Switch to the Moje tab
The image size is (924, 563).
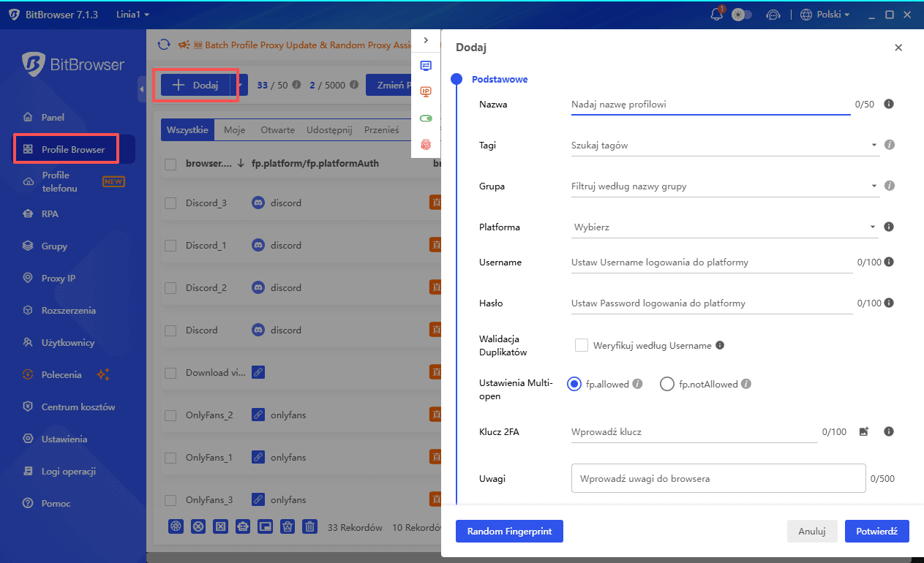coord(235,130)
